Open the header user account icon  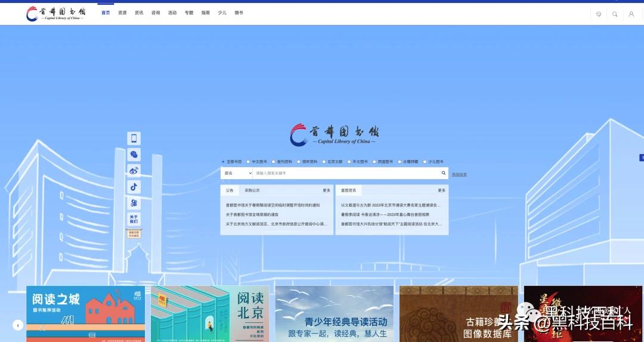point(631,14)
